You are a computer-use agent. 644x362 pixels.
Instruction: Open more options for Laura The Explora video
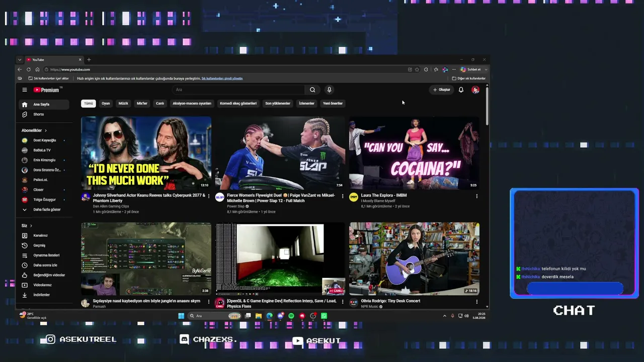tap(476, 196)
